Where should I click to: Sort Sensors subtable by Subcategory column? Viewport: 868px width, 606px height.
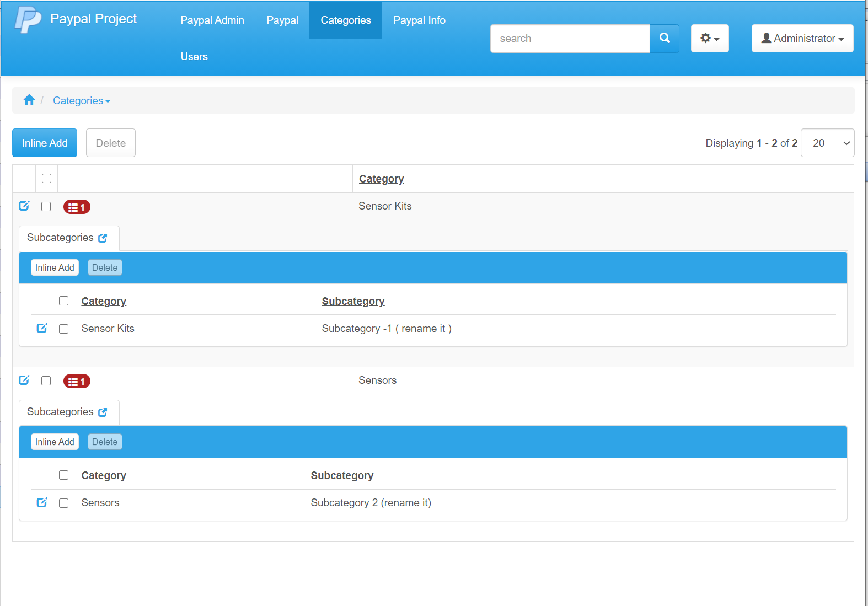(x=342, y=475)
